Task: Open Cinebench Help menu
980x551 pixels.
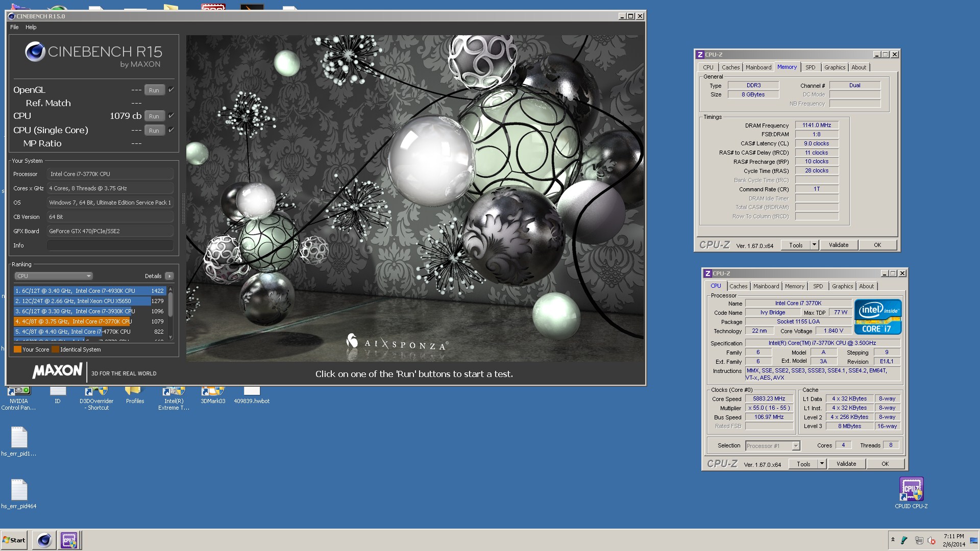Action: pos(31,27)
